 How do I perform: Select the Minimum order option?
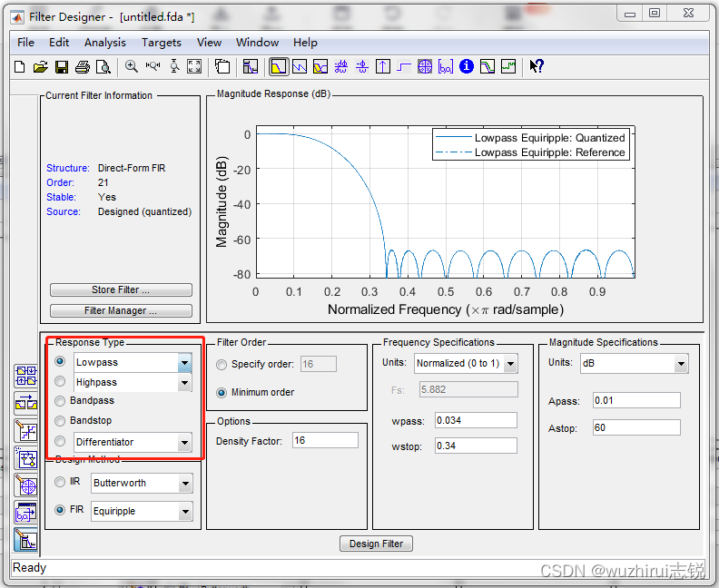click(222, 393)
